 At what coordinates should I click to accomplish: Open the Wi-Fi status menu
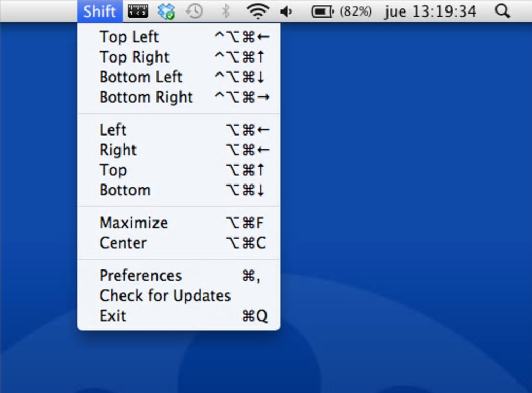tap(257, 11)
